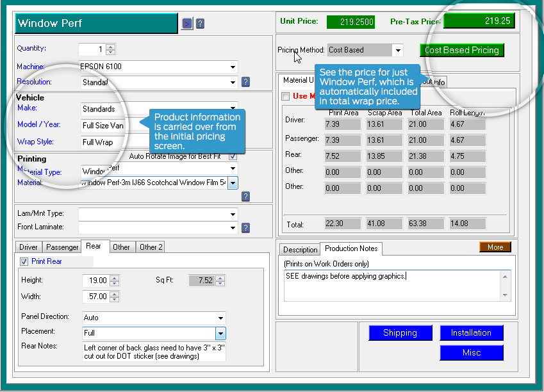Select the Other 2 tab

pyautogui.click(x=151, y=247)
